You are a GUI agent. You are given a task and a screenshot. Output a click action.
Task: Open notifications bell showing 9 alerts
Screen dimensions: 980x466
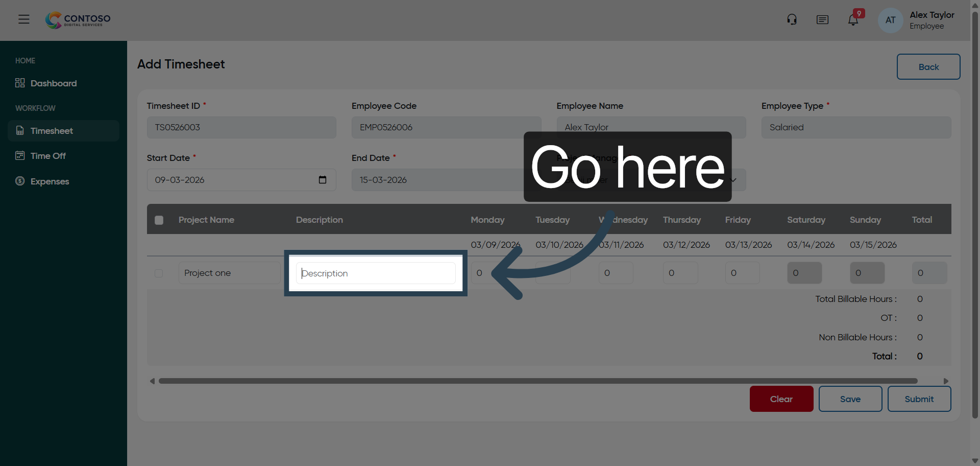(x=853, y=20)
